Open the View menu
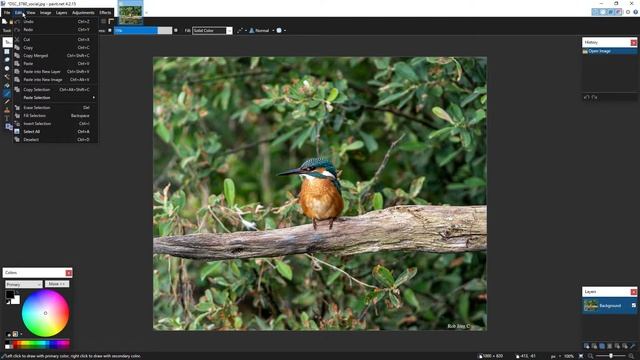The height and width of the screenshot is (360, 640). click(x=31, y=13)
